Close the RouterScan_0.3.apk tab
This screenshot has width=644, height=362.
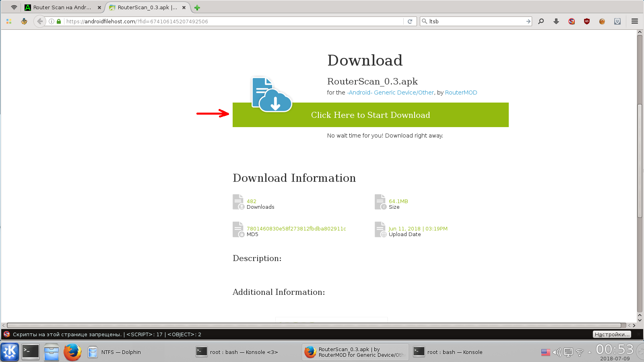click(184, 8)
